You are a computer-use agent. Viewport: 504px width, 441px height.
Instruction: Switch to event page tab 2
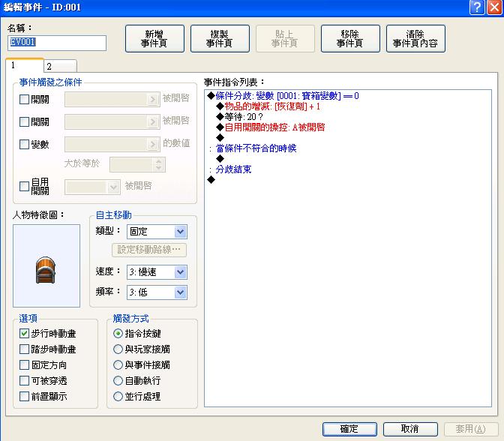(x=60, y=66)
